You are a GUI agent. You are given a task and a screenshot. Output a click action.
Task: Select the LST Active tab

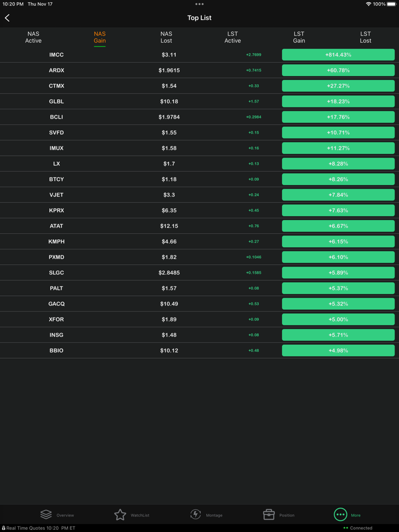(233, 37)
